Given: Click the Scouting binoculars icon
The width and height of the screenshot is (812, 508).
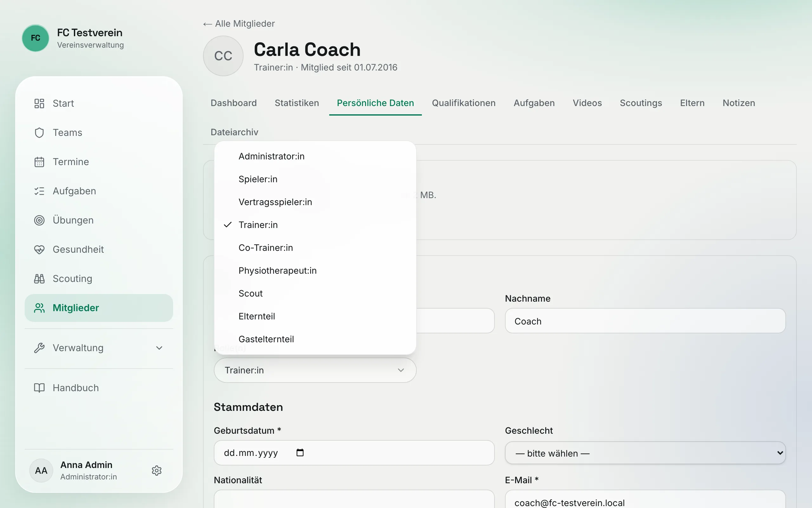Looking at the screenshot, I should pos(39,279).
